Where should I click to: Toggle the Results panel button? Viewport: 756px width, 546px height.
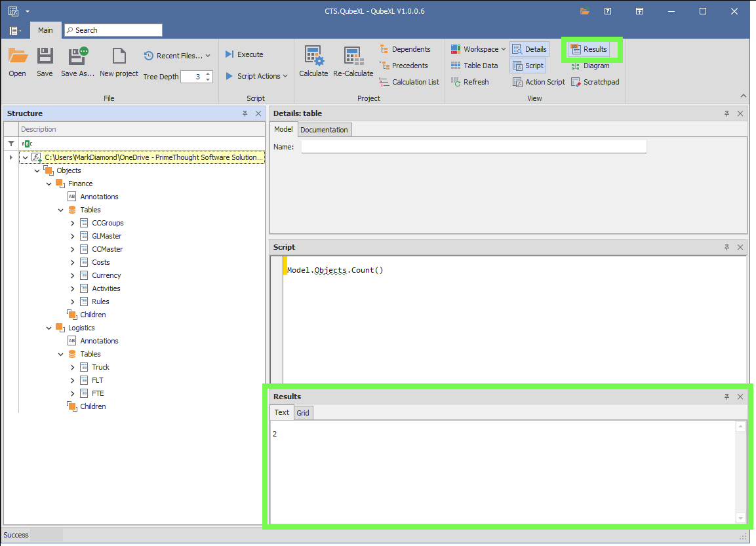pos(588,49)
